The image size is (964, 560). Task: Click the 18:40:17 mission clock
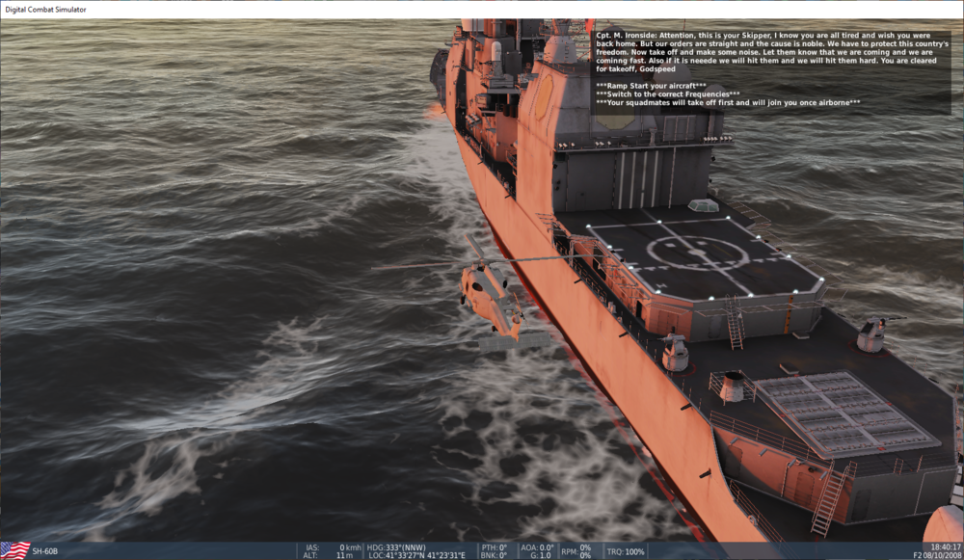coord(946,547)
